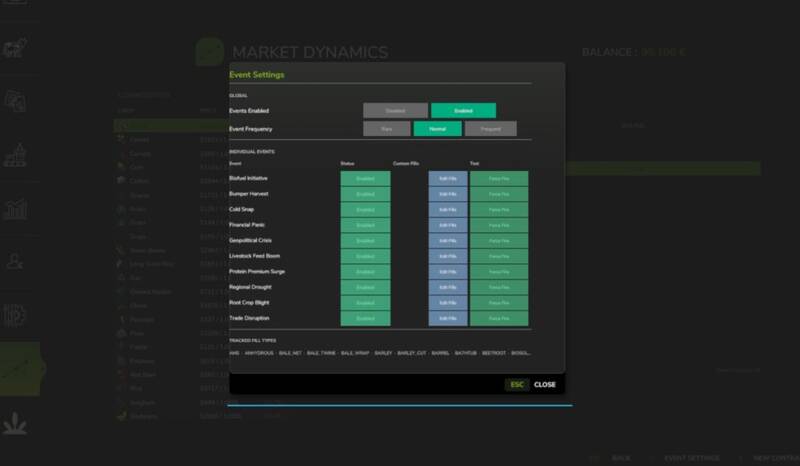
Task: Open Edit Fills for Bumper Harvest
Action: coord(448,194)
